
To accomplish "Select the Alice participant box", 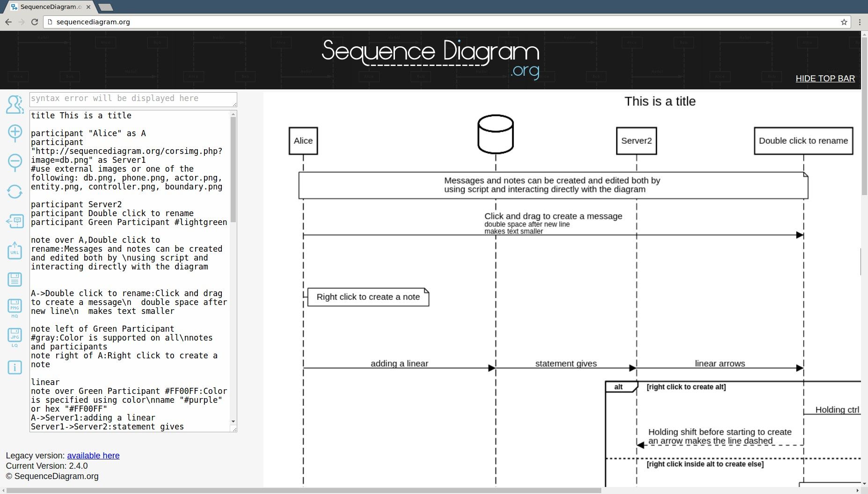I will [303, 141].
